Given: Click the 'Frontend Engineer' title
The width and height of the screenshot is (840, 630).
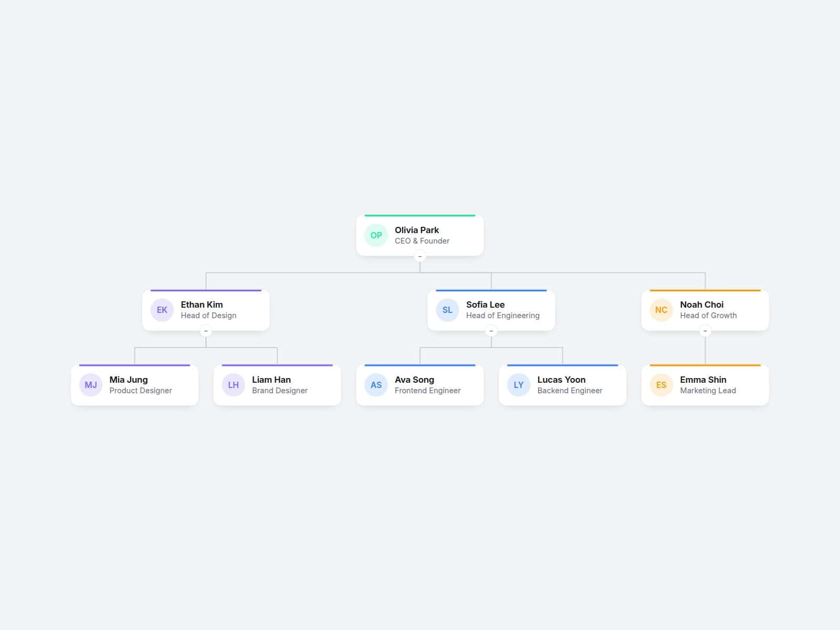Looking at the screenshot, I should tap(428, 391).
